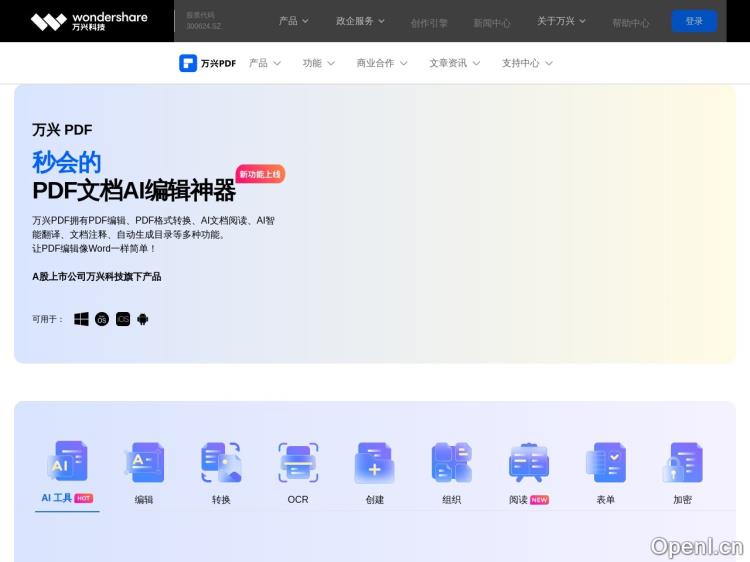Select the 转换 feature icon
The height and width of the screenshot is (562, 750).
[221, 462]
